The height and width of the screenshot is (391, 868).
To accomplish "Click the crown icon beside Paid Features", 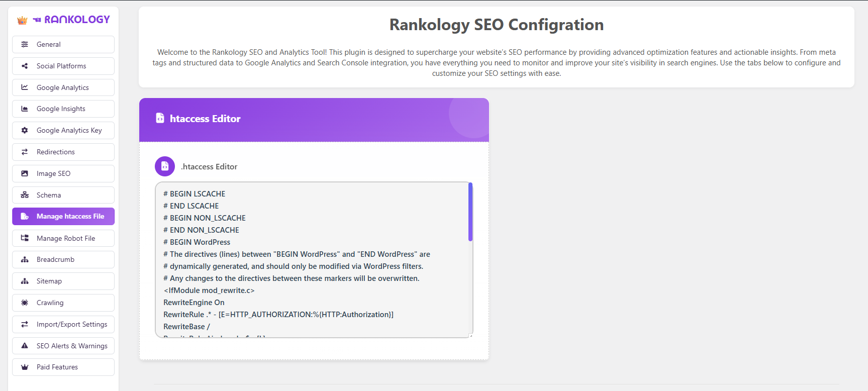I will coord(25,367).
